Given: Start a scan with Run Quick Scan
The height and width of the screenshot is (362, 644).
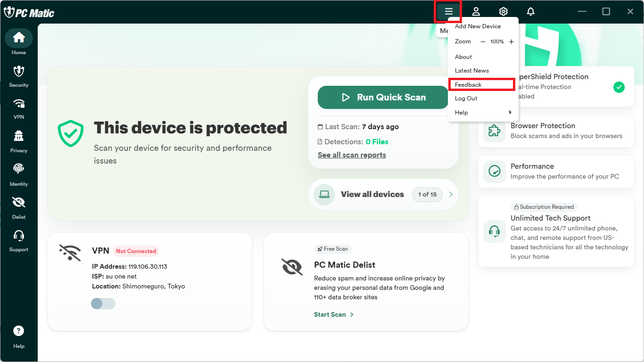Looking at the screenshot, I should tap(383, 98).
